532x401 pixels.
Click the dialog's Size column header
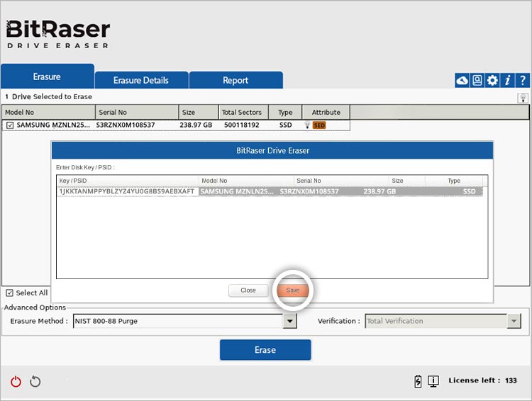click(x=407, y=181)
